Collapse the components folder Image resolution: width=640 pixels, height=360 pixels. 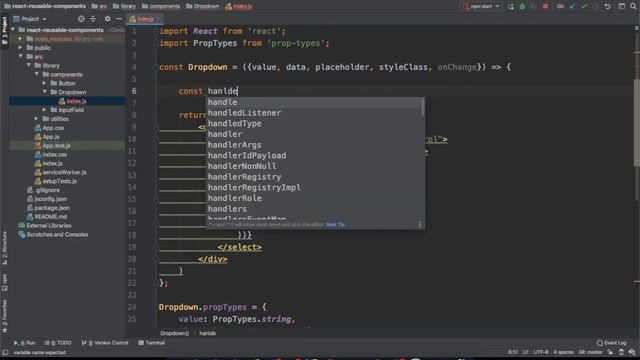(37, 74)
